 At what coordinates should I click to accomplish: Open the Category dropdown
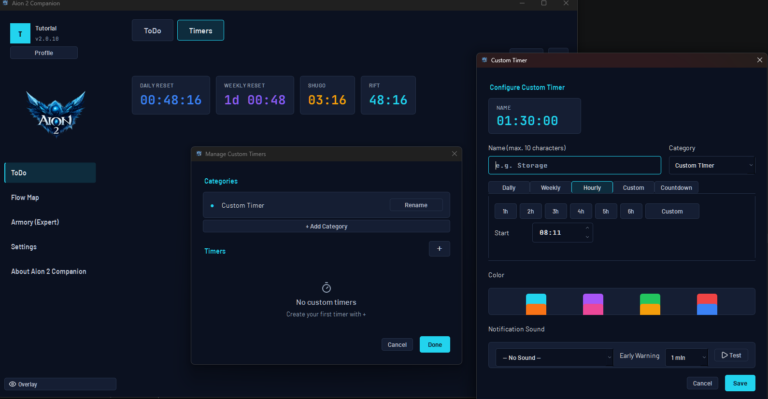pyautogui.click(x=712, y=165)
